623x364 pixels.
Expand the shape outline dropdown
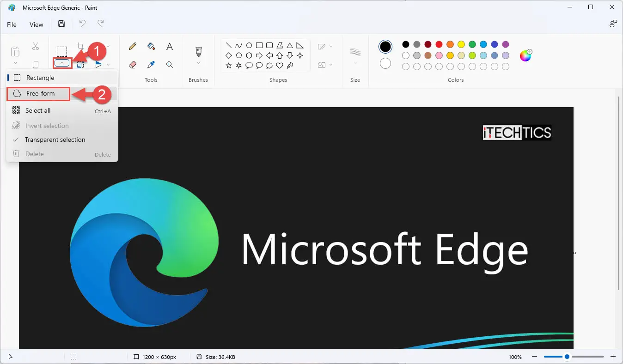(x=325, y=46)
